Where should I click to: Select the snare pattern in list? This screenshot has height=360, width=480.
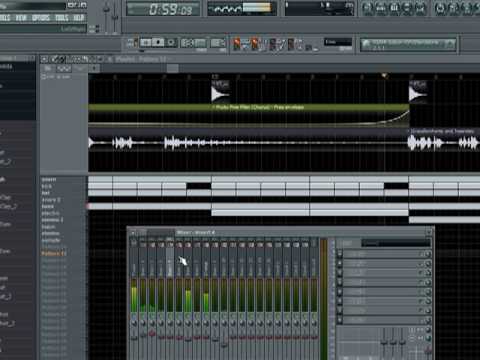click(x=49, y=180)
